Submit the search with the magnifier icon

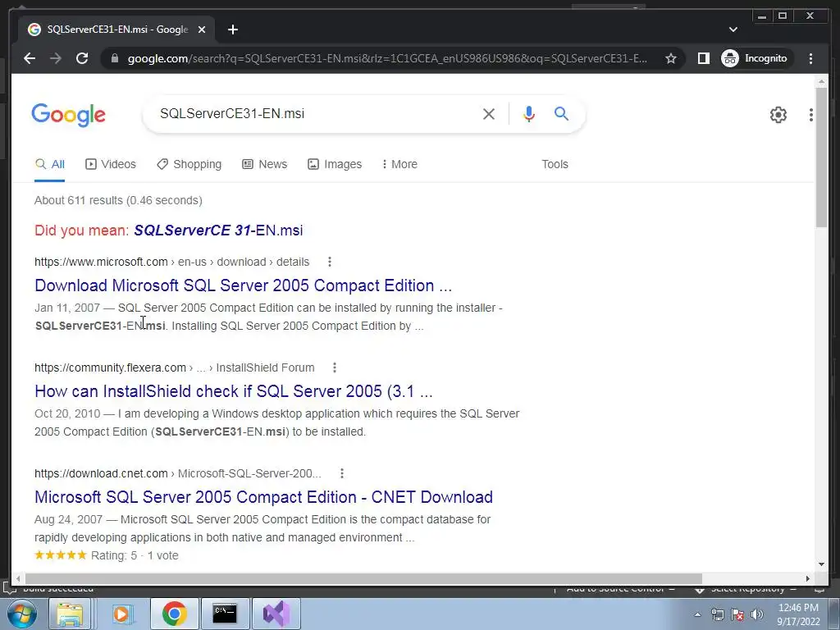point(561,113)
